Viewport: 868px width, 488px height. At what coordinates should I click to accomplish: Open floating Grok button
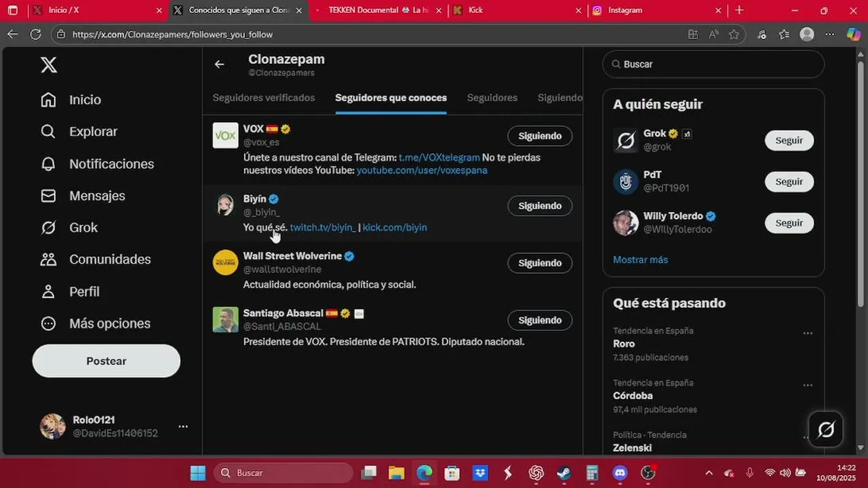tap(826, 429)
